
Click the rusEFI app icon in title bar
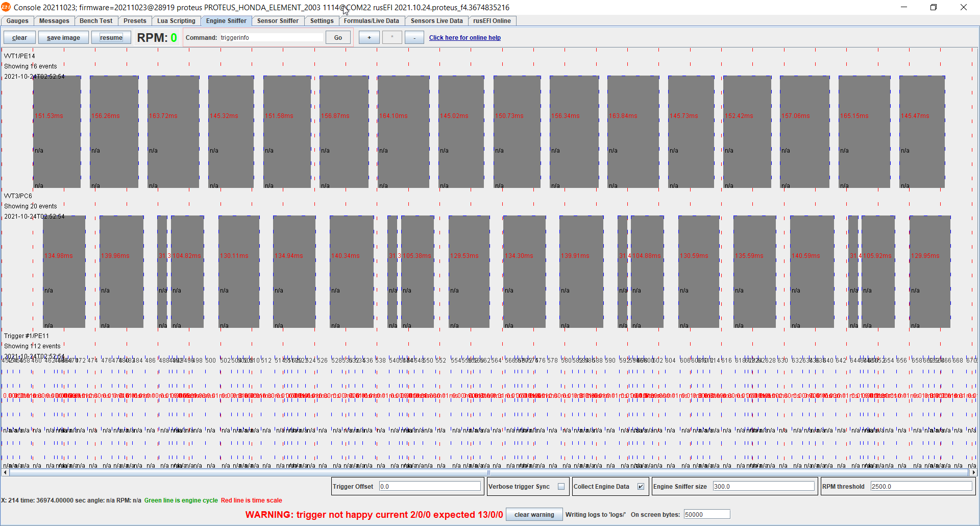(x=6, y=7)
